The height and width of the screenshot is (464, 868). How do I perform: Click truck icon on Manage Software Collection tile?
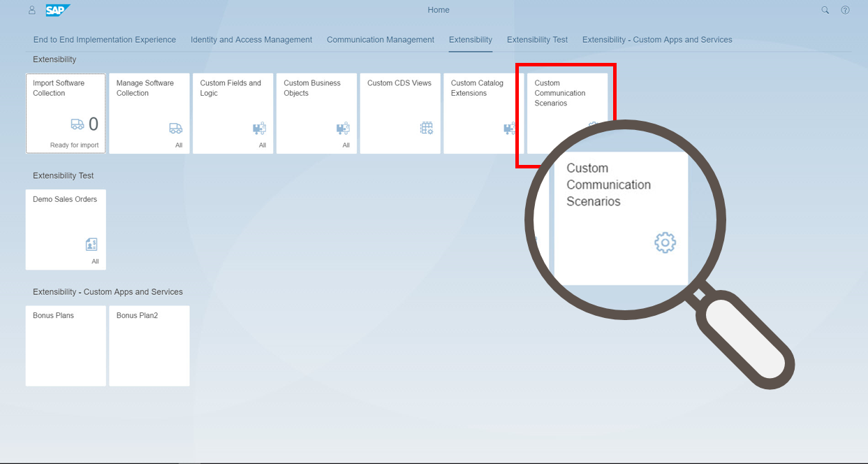175,128
